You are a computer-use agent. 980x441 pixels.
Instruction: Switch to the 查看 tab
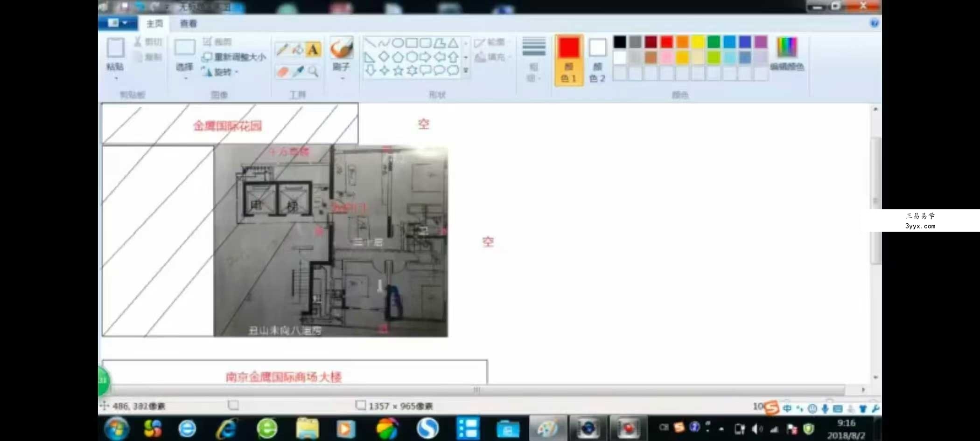coord(189,23)
